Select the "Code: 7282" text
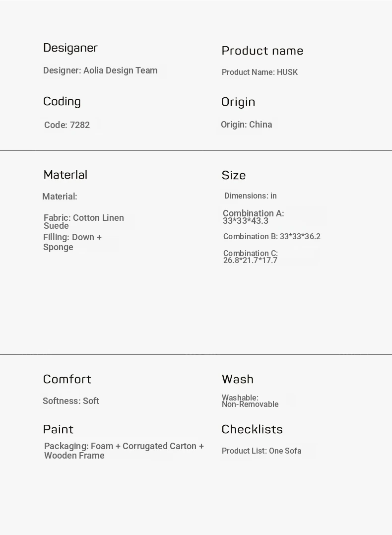This screenshot has width=392, height=535. pos(67,125)
